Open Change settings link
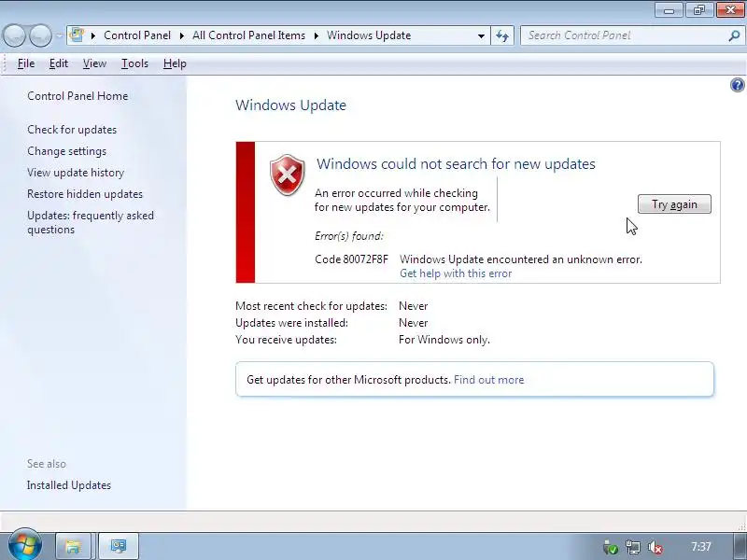The image size is (747, 560). 66,151
